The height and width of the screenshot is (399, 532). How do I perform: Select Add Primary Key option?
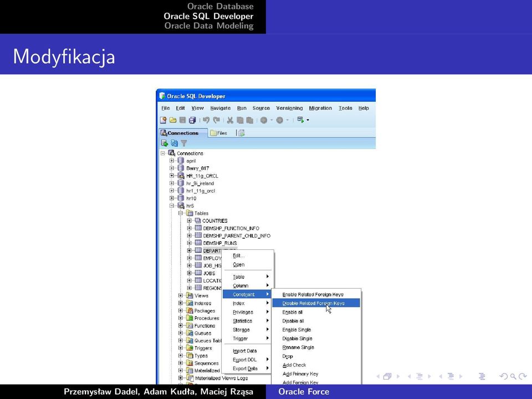300,374
